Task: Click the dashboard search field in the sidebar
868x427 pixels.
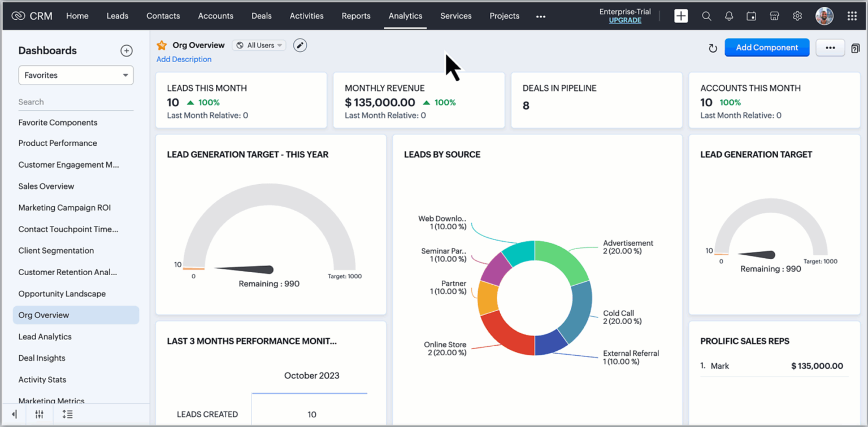Action: 76,102
